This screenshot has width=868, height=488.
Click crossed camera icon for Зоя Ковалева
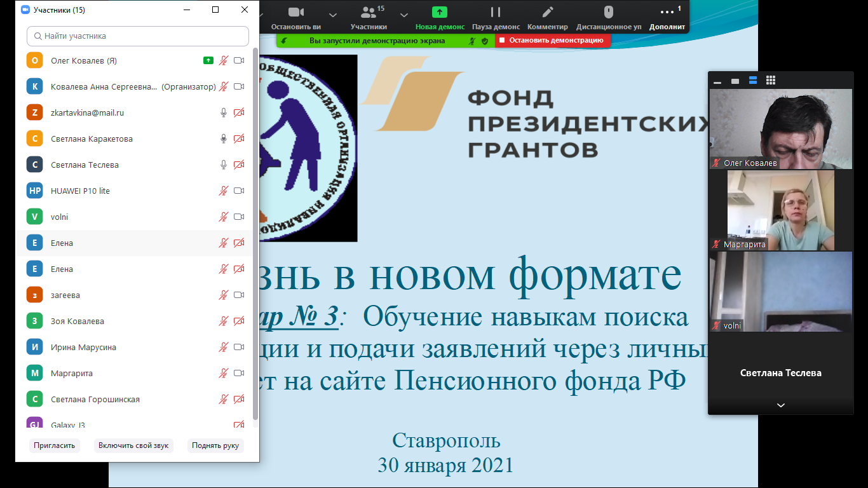(x=239, y=321)
